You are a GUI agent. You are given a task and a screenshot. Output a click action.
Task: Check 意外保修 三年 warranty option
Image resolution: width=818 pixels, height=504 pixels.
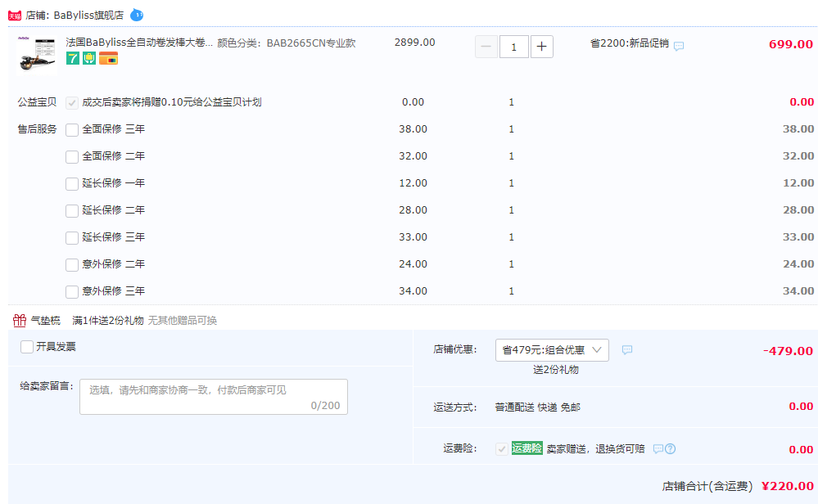[x=72, y=292]
